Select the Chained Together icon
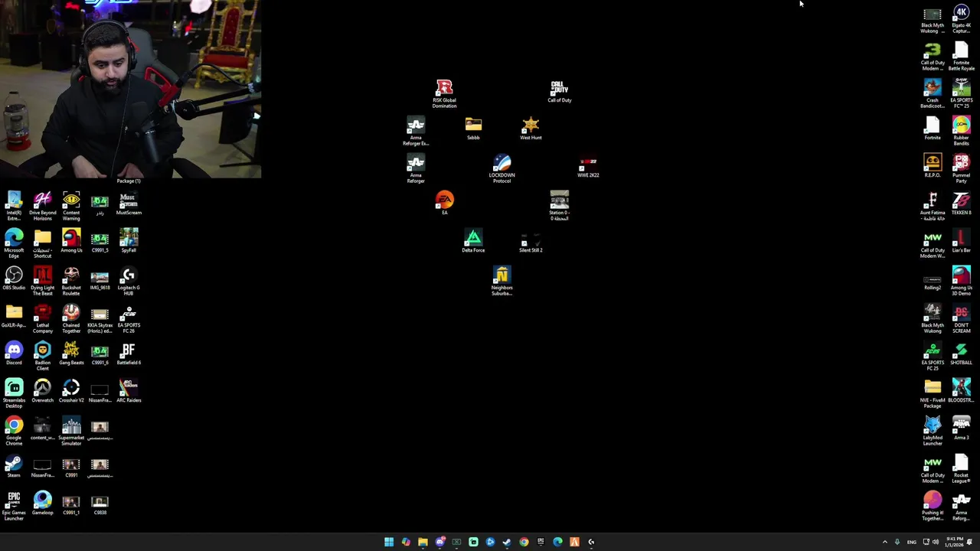This screenshot has width=980, height=551. 71,319
